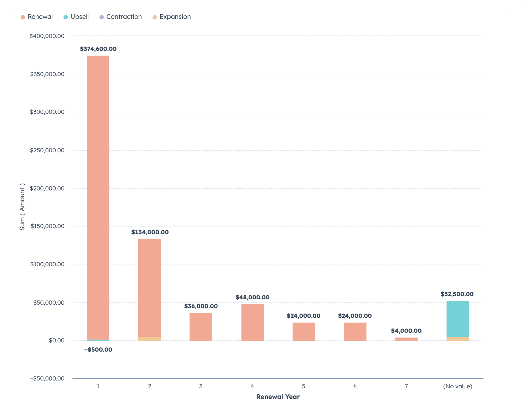Select the teal Upsell segment in (No value) bar

457,319
